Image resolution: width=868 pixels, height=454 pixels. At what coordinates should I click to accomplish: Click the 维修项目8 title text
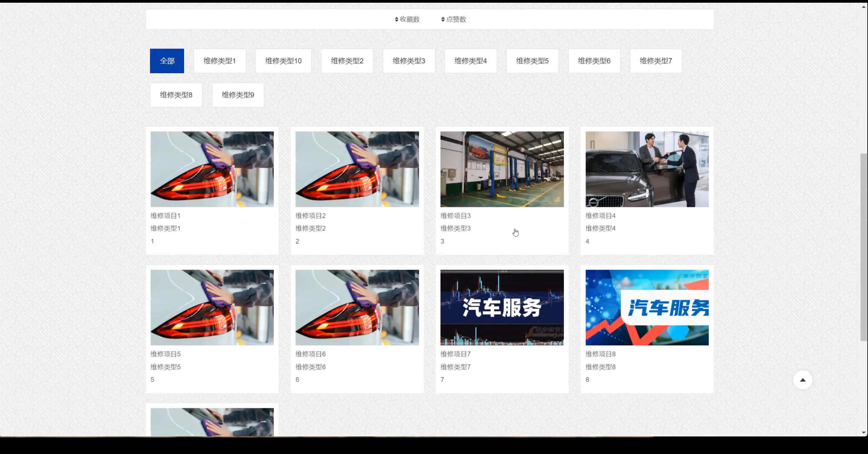(x=600, y=354)
